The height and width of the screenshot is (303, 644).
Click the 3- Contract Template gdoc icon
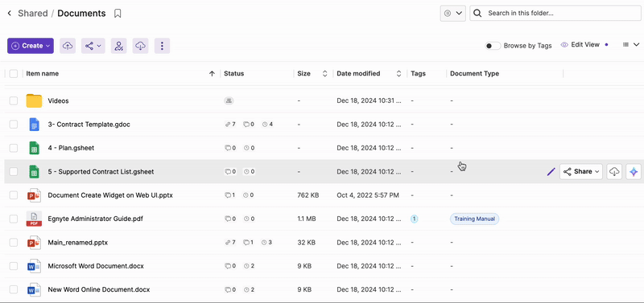click(34, 125)
